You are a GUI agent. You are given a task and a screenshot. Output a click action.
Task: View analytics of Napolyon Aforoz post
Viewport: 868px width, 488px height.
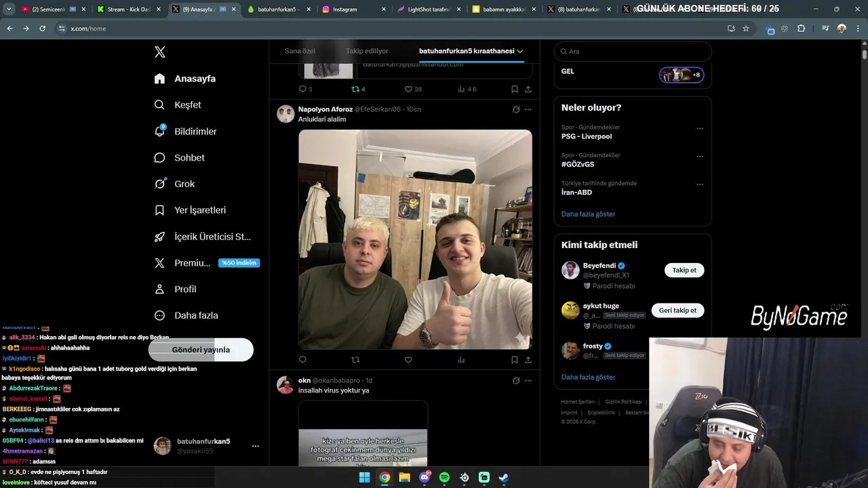coord(461,360)
